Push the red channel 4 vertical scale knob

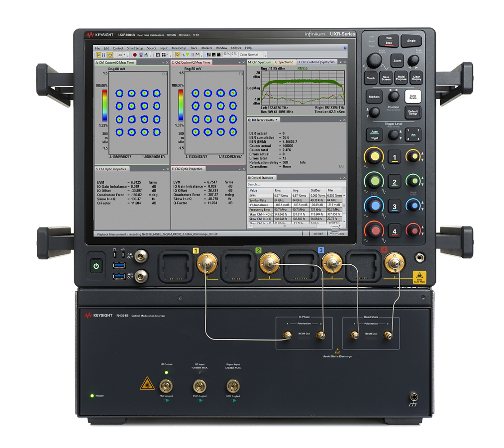(x=374, y=230)
